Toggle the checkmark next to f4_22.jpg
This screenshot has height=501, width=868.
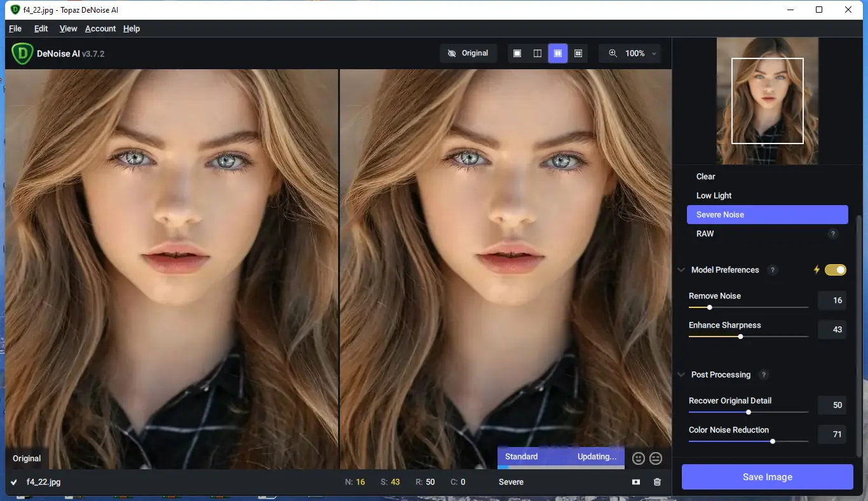(x=14, y=482)
